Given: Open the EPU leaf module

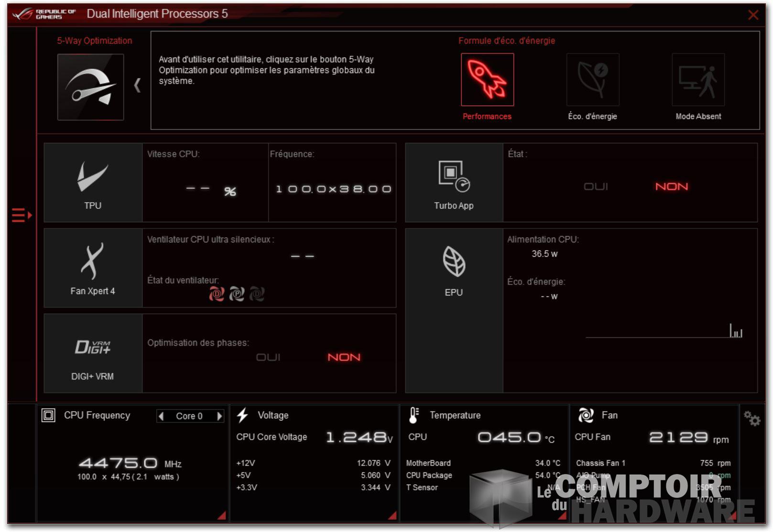Looking at the screenshot, I should point(453,268).
